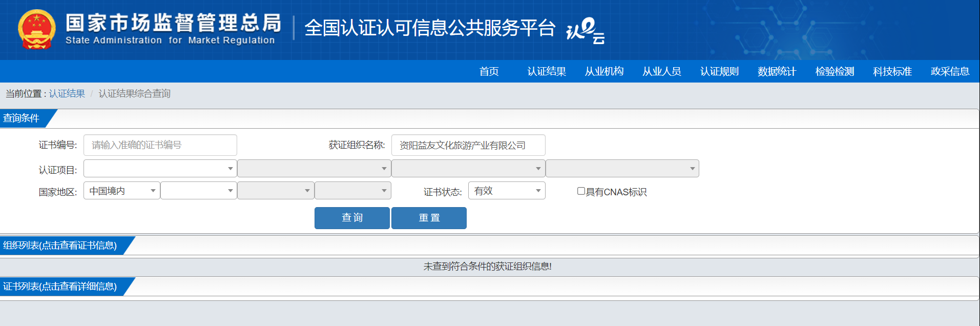Open the 科技标准 menu item

click(892, 71)
